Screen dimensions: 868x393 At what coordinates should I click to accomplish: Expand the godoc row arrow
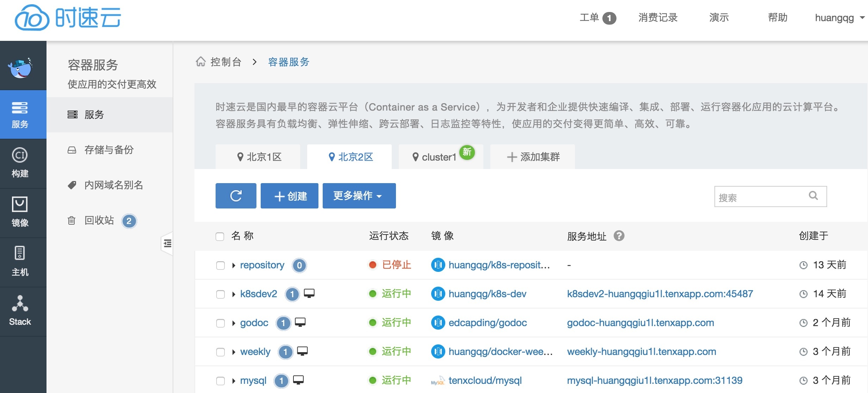(x=234, y=323)
